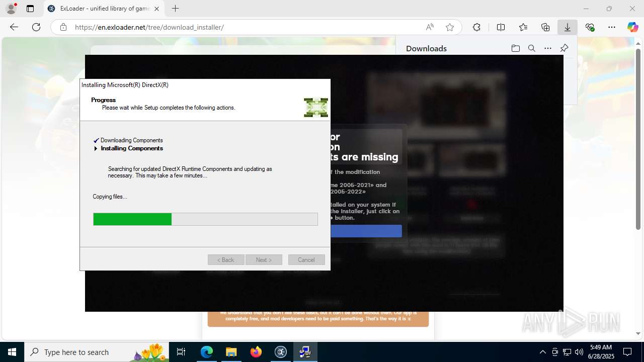Open Firefox from the taskbar
Viewport: 644px width, 362px height.
tap(256, 352)
